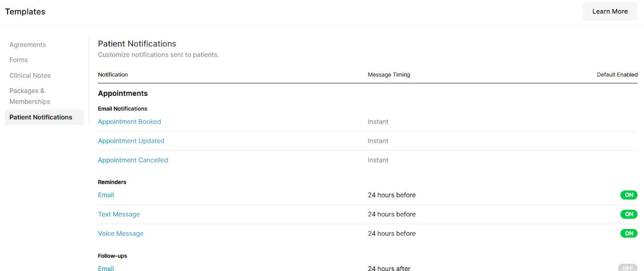Image resolution: width=644 pixels, height=271 pixels.
Task: Switch to the Forms section
Action: click(19, 60)
